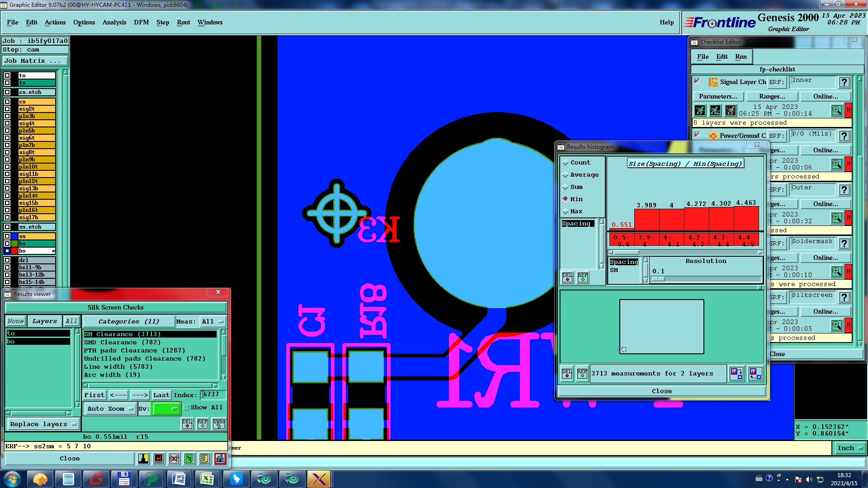The height and width of the screenshot is (488, 868).
Task: Select SMD Clearance (782) category
Action: pos(122,342)
